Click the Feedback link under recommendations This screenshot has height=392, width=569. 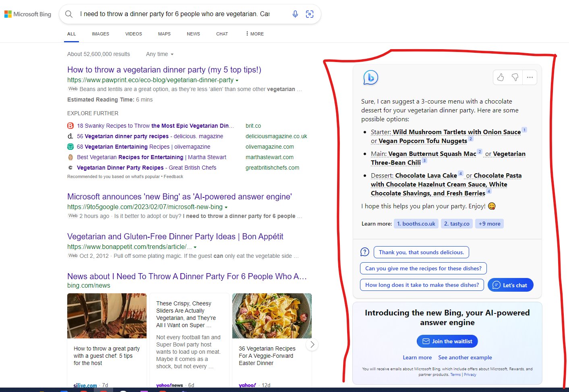pos(173,176)
